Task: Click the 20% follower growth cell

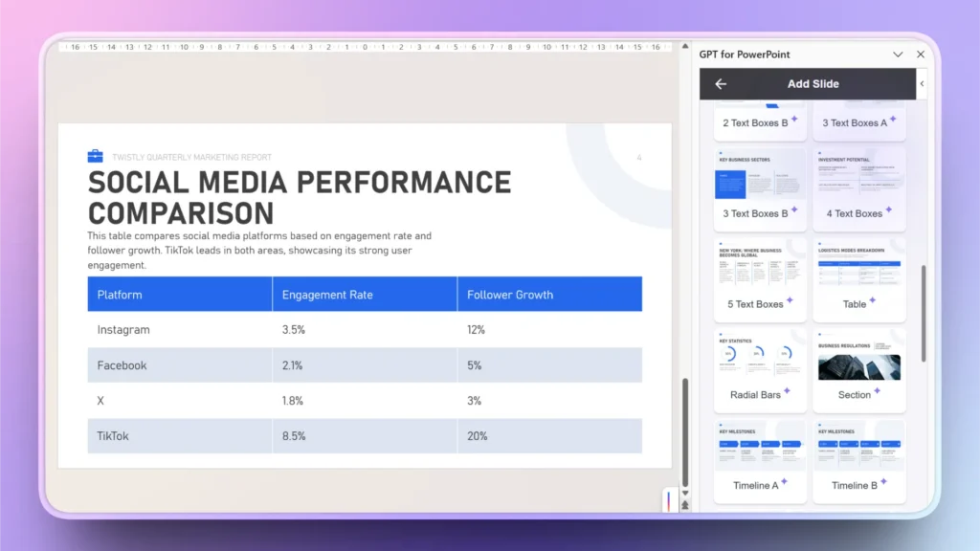Action: [x=550, y=436]
